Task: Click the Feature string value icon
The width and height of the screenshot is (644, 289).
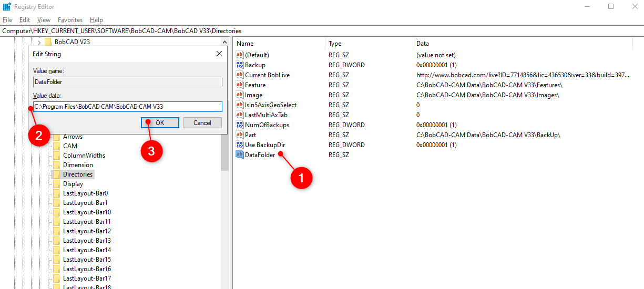Action: [240, 85]
